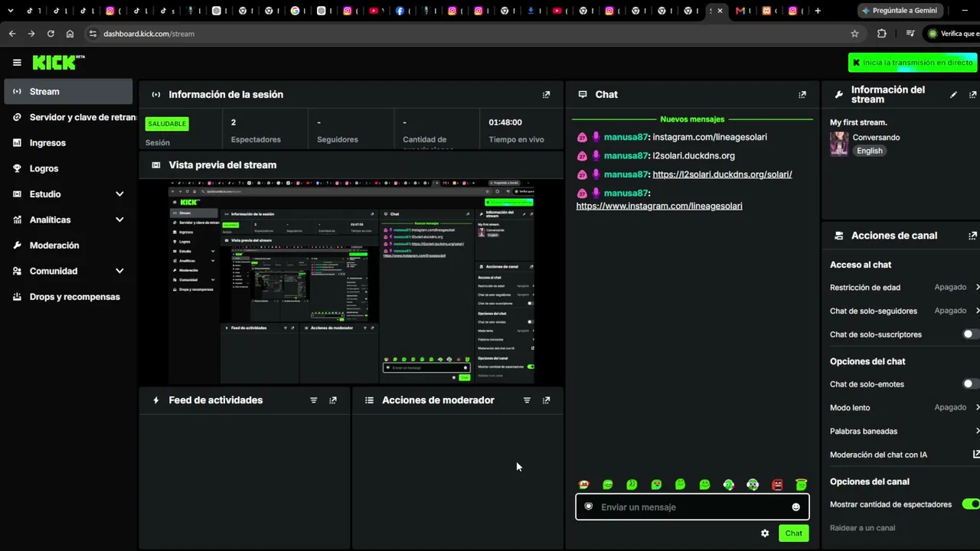
Task: Expand the Comunidad sidebar section
Action: (119, 271)
